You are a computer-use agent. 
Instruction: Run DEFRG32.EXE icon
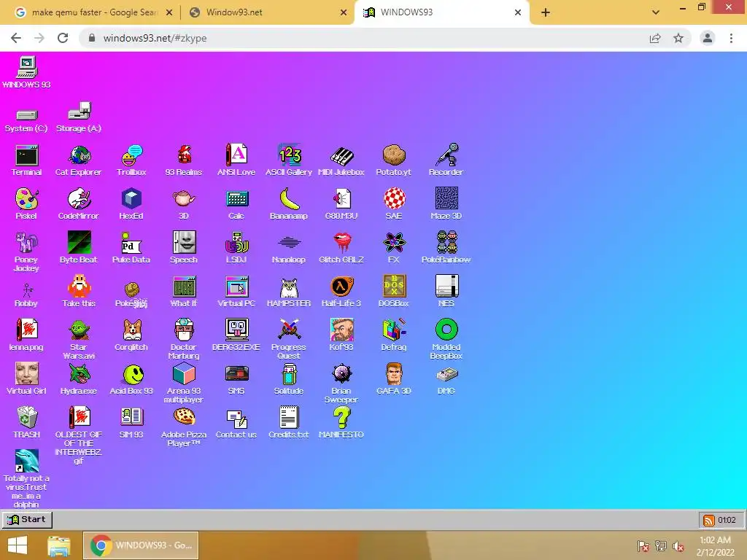[236, 335]
